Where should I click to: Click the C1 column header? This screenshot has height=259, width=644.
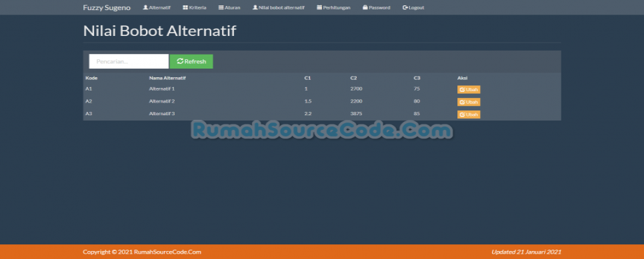[307, 78]
